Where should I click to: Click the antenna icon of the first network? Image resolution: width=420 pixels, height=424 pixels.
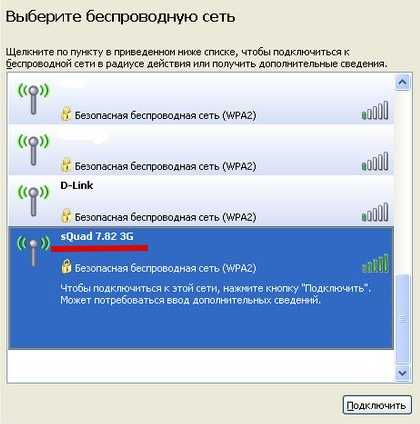(33, 99)
